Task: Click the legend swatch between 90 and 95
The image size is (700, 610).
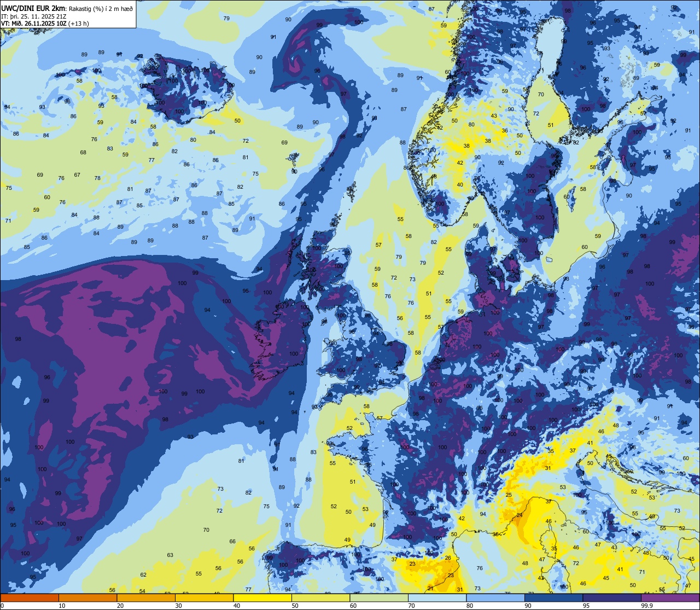Action: click(x=553, y=597)
